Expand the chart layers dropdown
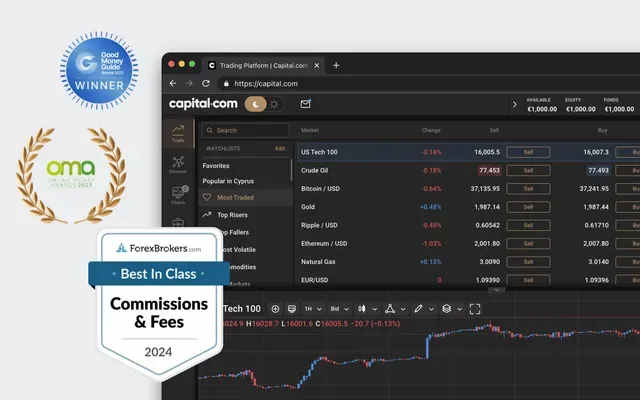This screenshot has width=640, height=400. tap(450, 308)
